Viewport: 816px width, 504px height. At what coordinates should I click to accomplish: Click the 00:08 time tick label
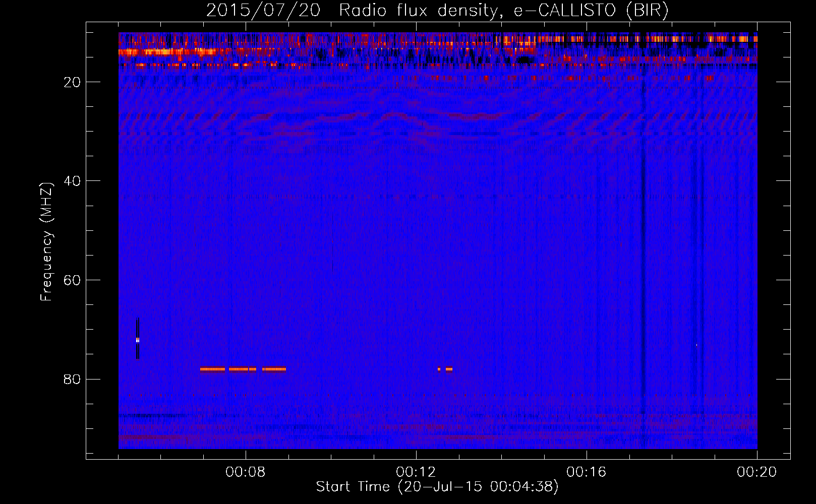[246, 472]
